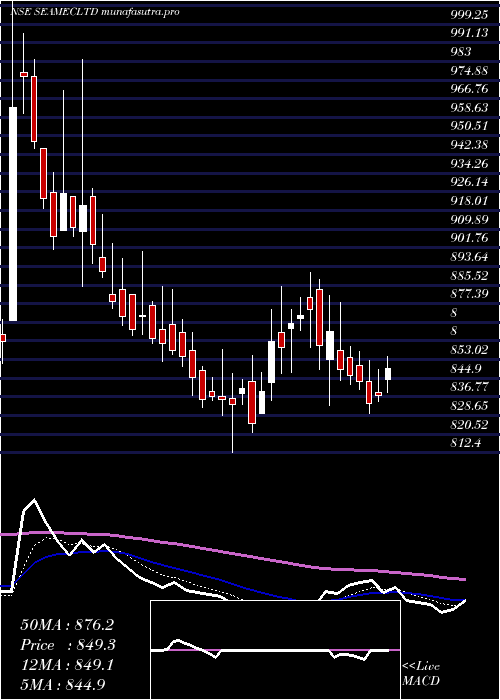The image size is (500, 700).
Task: Click the pink 50MA line in lower panel
Action: pos(232,554)
